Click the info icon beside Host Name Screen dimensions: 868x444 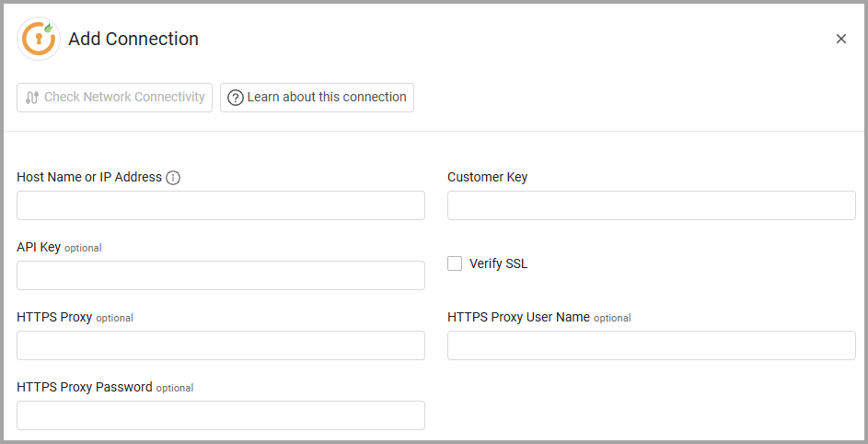click(173, 178)
